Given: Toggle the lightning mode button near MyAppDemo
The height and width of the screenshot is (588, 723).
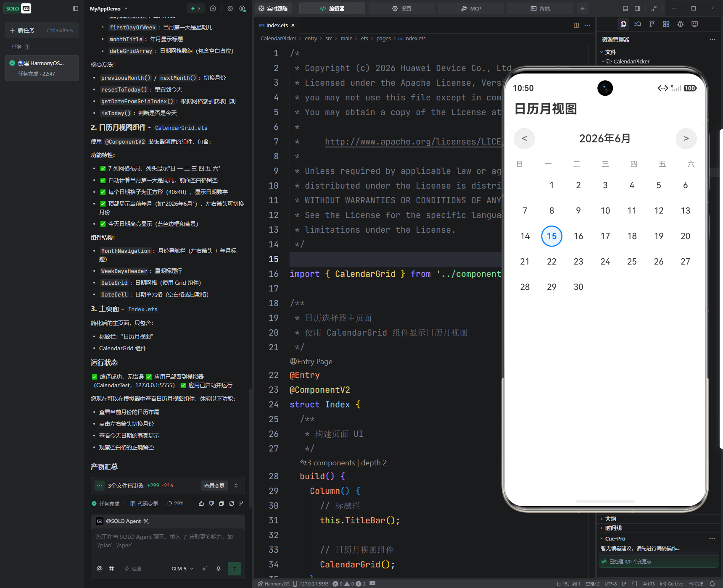Looking at the screenshot, I should coord(195,8).
